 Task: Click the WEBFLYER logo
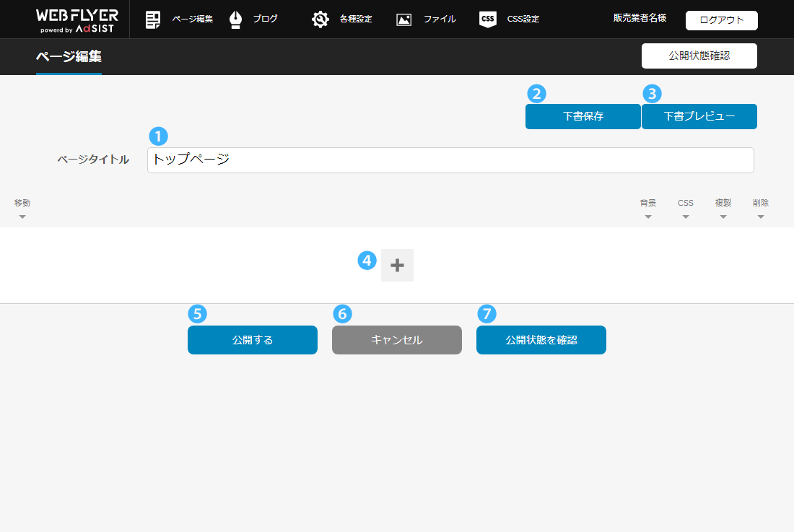click(x=77, y=19)
